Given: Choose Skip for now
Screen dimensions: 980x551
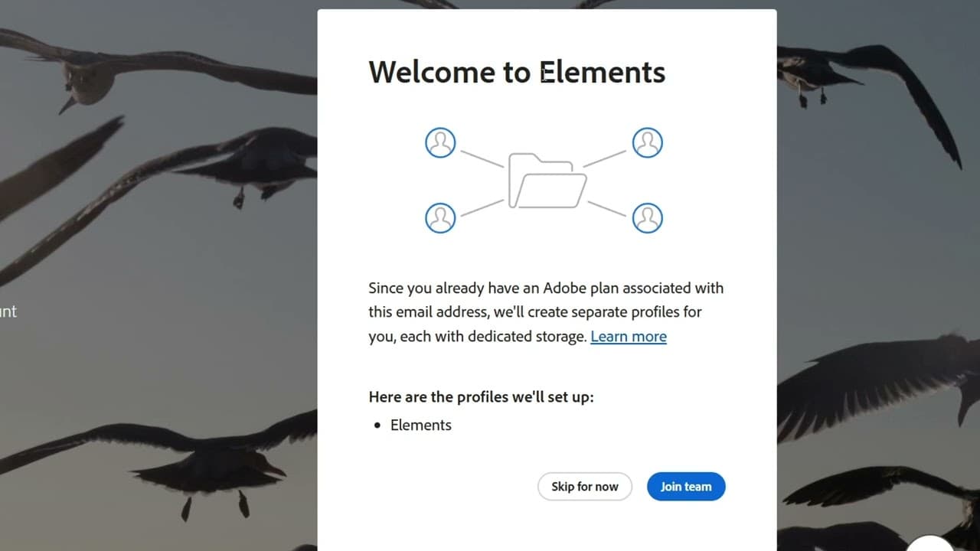Looking at the screenshot, I should click(585, 487).
